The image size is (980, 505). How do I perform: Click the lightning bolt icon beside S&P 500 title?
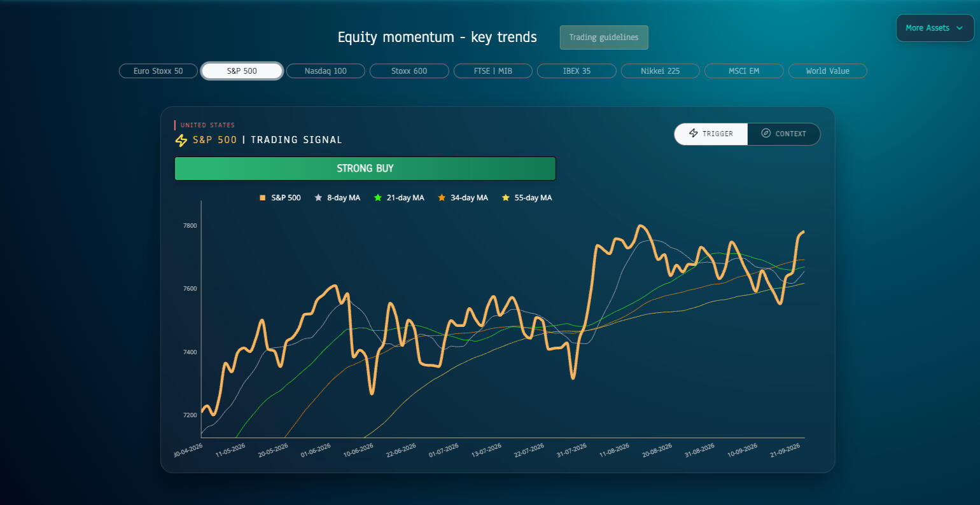(x=181, y=140)
